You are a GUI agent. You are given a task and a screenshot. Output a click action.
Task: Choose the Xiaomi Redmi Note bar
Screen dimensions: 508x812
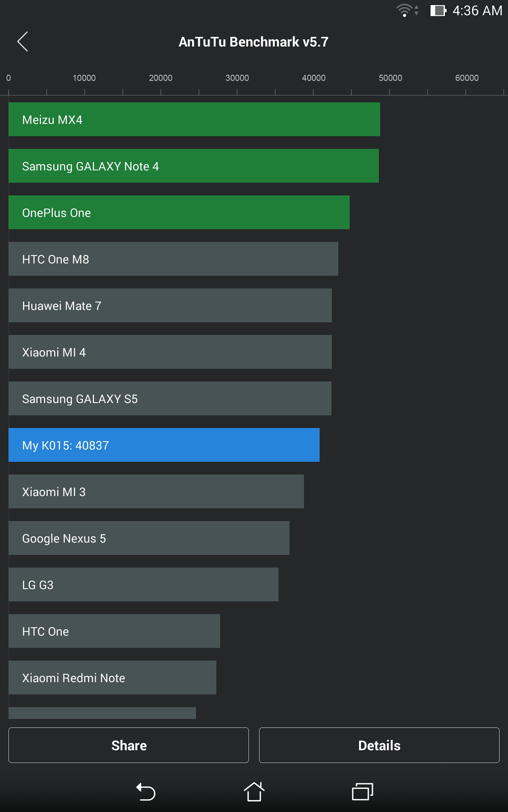[x=112, y=678]
